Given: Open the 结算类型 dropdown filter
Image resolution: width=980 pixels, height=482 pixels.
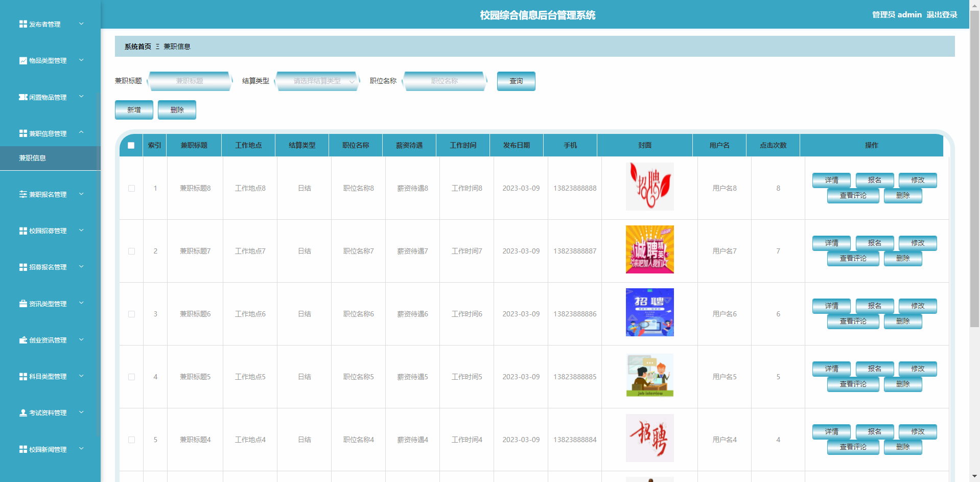Looking at the screenshot, I should tap(317, 81).
